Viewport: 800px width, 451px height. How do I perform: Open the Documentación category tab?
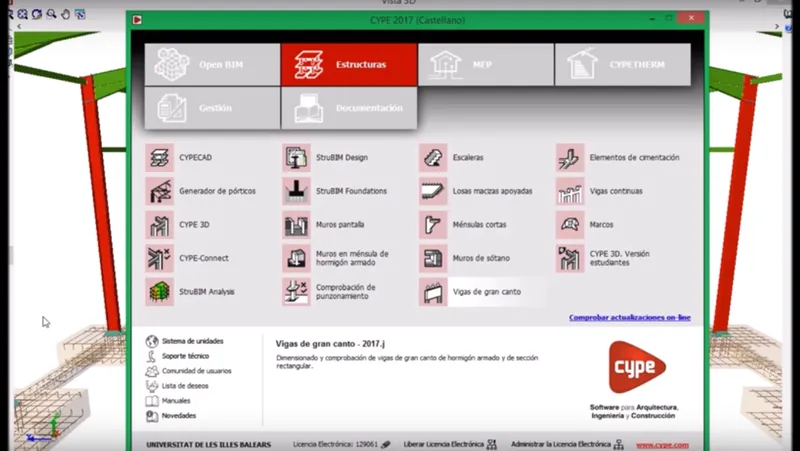point(349,108)
